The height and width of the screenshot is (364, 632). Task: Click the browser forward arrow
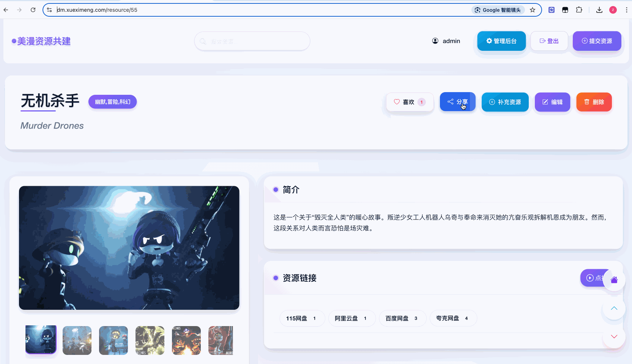click(x=19, y=10)
